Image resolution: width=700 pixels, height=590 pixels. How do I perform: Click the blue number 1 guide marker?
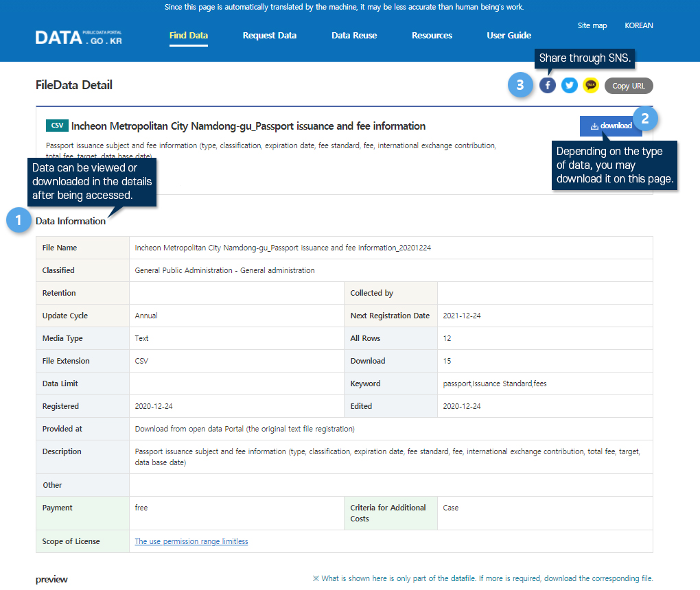click(x=17, y=220)
